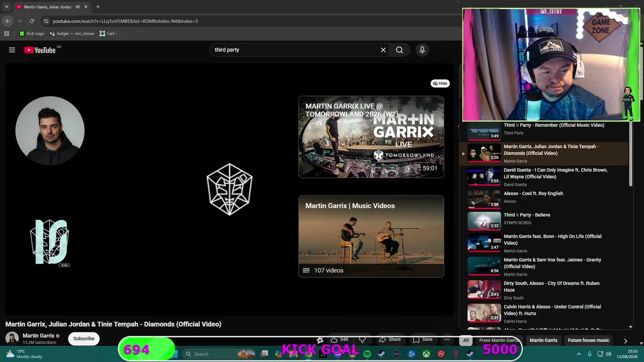Hide the end screen suggestions
Viewport: 644px width, 362px height.
pos(440,83)
